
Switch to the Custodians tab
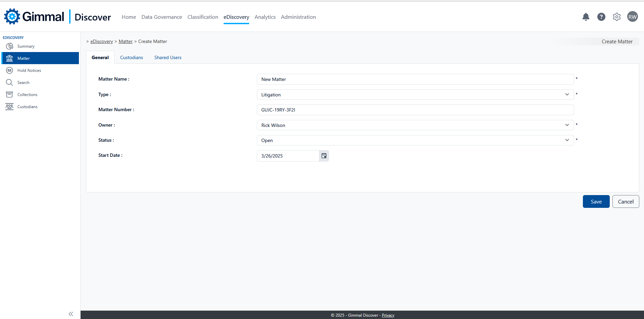coord(131,57)
